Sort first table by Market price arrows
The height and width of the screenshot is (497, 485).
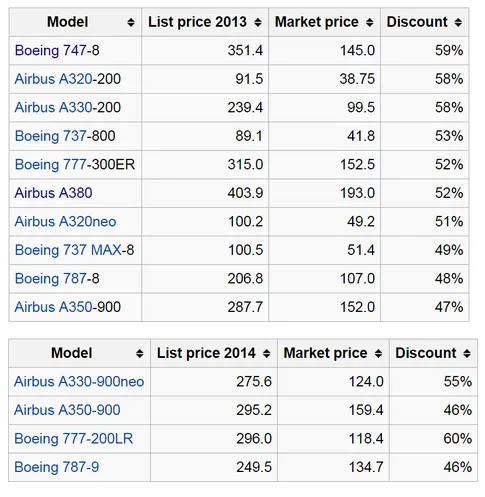tap(369, 23)
